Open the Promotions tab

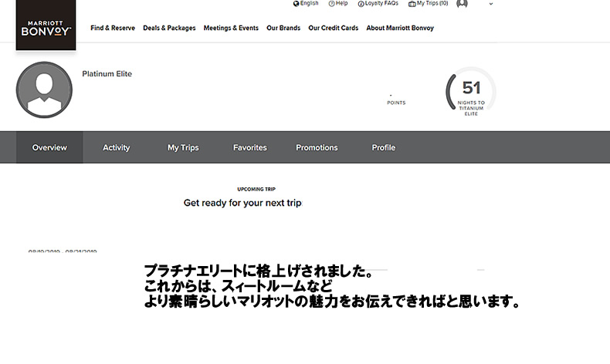point(317,147)
